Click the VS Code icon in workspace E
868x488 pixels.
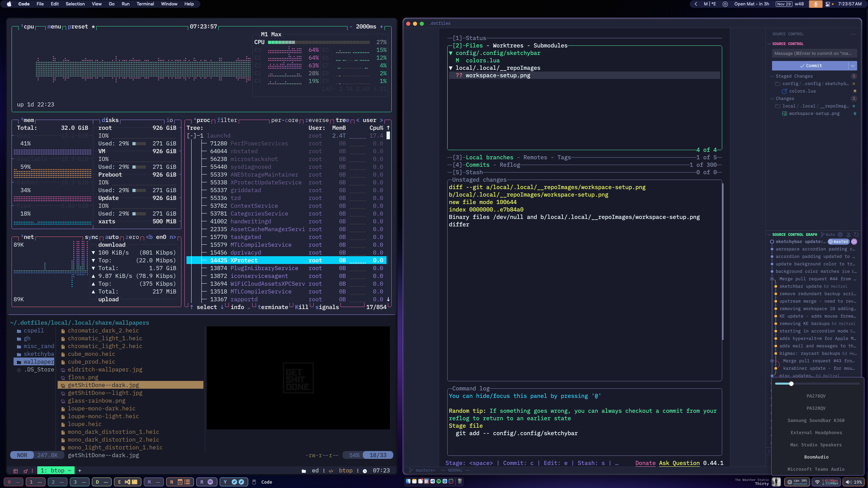coord(127,482)
